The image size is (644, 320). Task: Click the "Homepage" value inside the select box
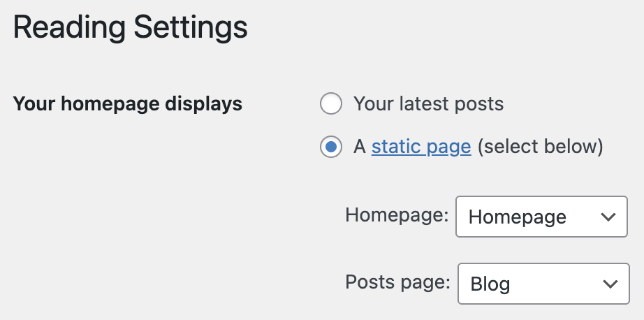click(517, 217)
